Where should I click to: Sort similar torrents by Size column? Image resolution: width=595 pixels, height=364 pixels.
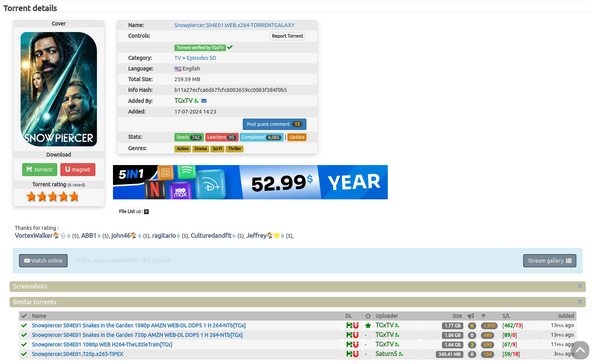pyautogui.click(x=457, y=316)
